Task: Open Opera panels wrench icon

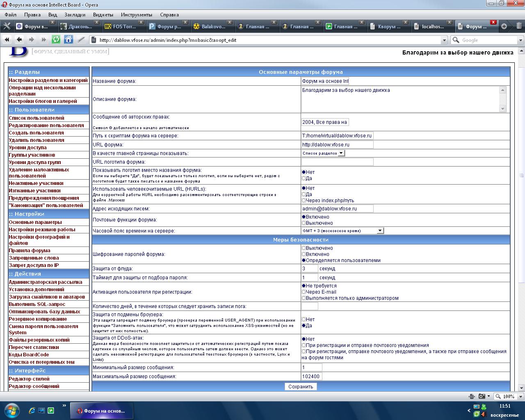Action: [x=7, y=26]
